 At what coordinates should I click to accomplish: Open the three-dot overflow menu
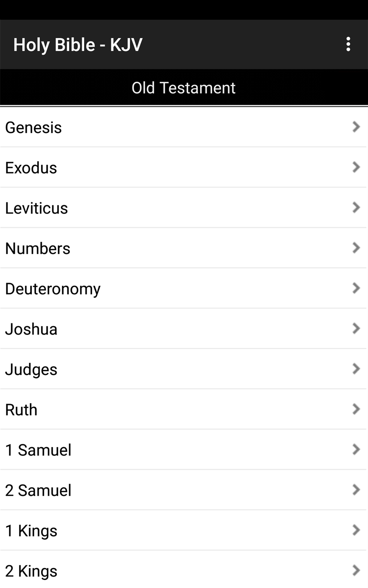pos(348,44)
